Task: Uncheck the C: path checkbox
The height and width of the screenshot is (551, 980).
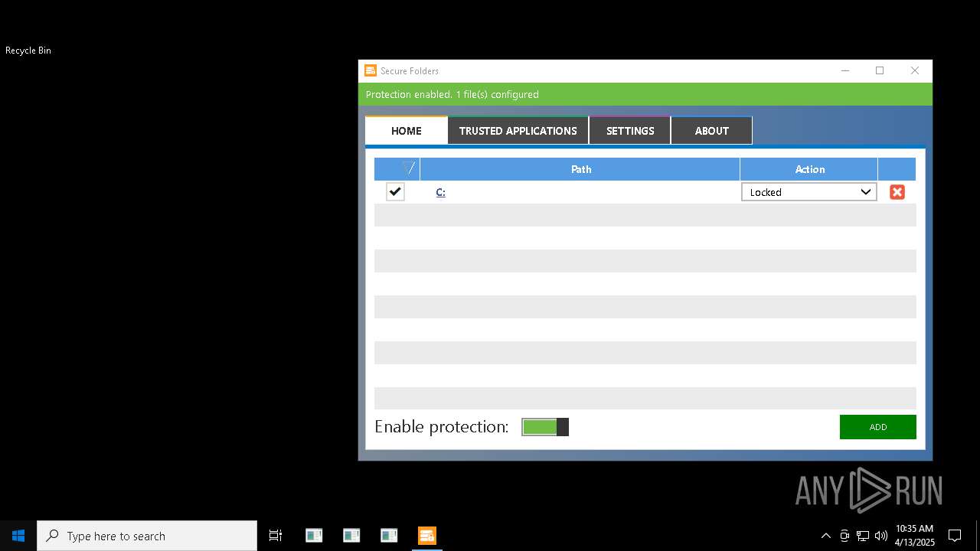Action: pyautogui.click(x=395, y=192)
